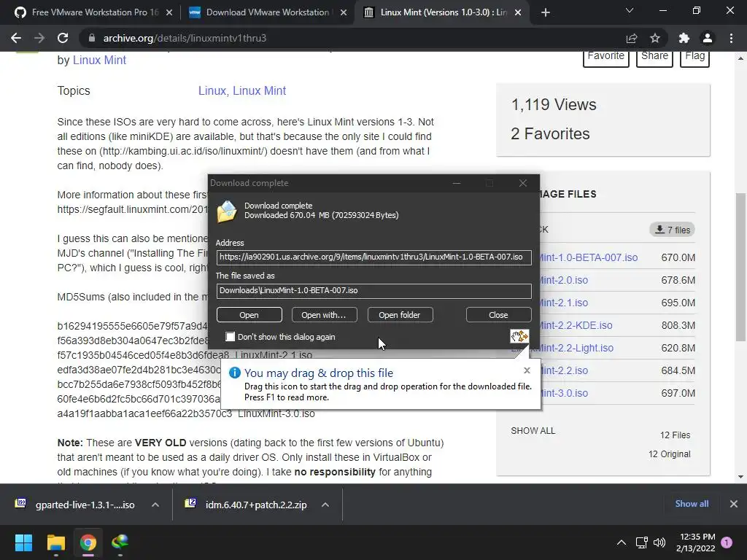Open a new browser tab

(x=546, y=12)
